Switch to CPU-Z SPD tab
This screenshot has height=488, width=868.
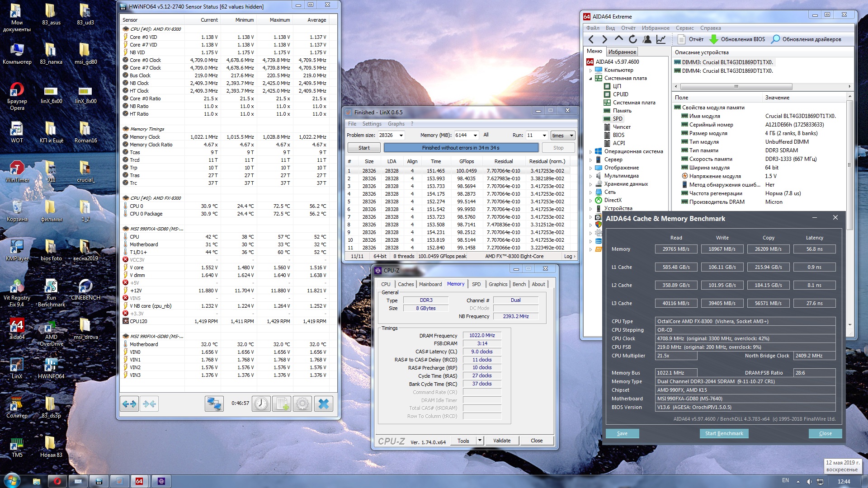(x=476, y=284)
